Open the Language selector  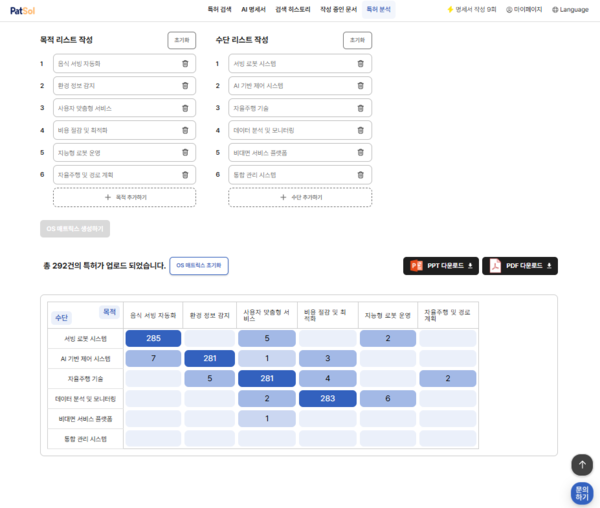point(570,9)
